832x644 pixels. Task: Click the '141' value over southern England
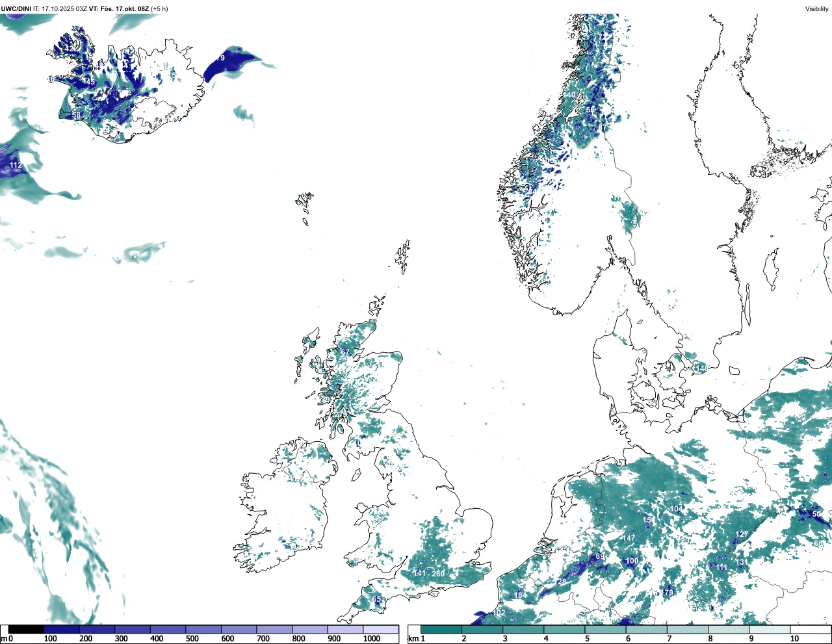click(x=419, y=573)
